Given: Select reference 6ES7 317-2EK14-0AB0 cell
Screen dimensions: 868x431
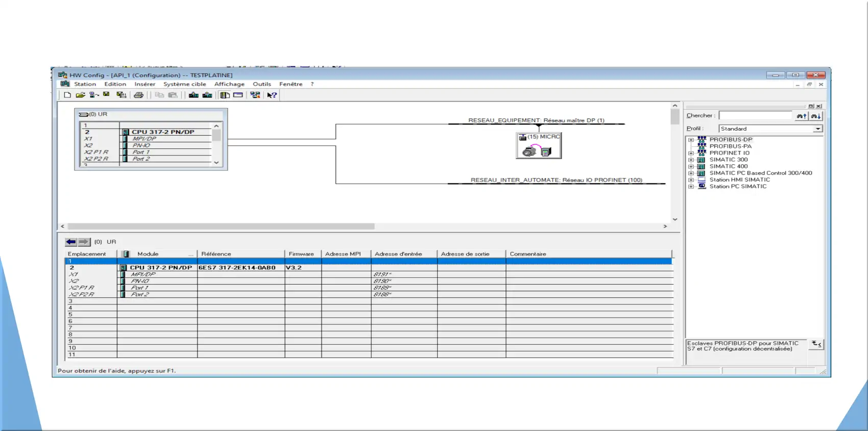Looking at the screenshot, I should point(241,268).
